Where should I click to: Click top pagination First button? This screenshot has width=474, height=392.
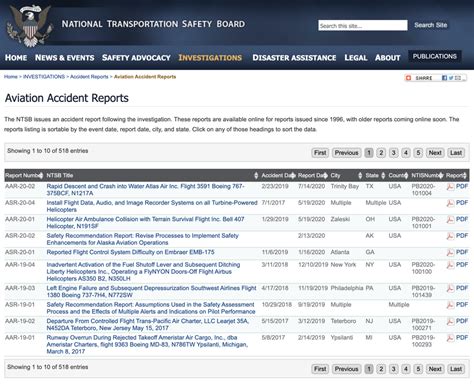320,153
